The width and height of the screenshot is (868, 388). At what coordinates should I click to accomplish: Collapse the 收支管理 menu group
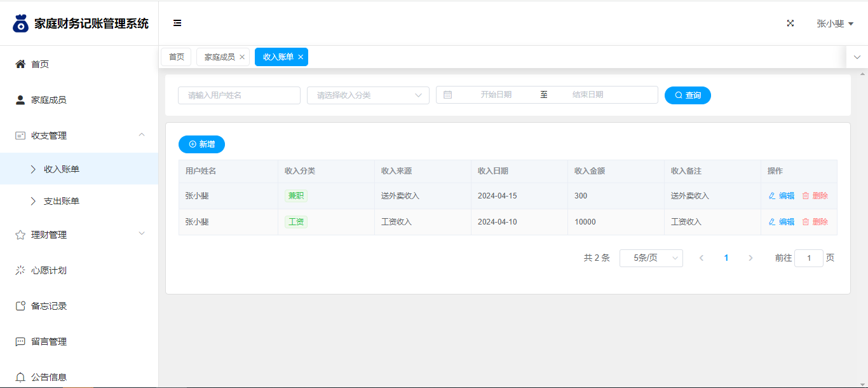(142, 135)
